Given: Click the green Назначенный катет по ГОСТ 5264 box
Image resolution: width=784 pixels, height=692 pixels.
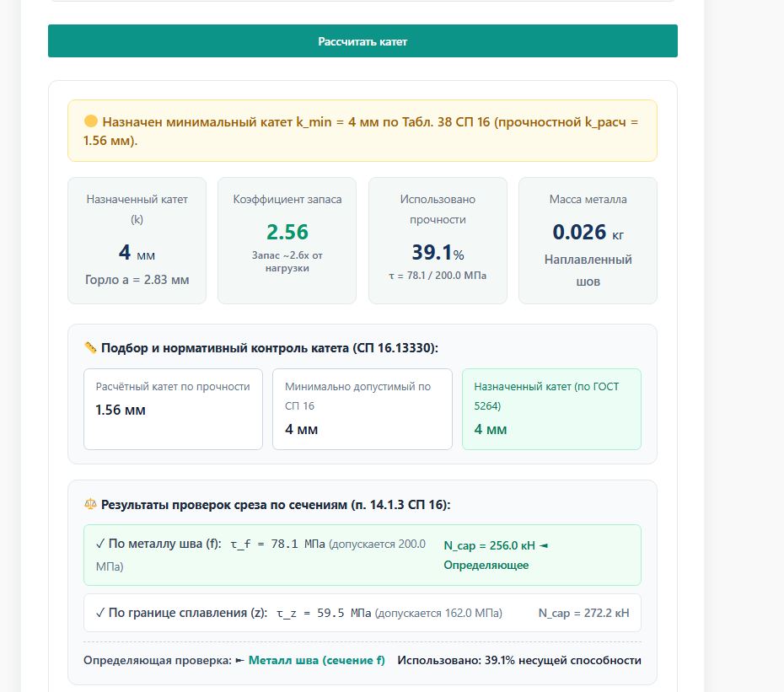Looking at the screenshot, I should 551,409.
